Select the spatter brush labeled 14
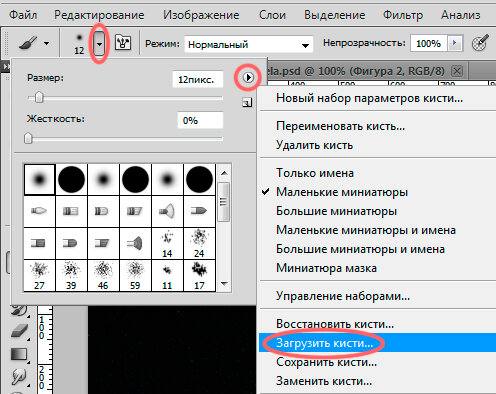496x394 pixels. 167,243
